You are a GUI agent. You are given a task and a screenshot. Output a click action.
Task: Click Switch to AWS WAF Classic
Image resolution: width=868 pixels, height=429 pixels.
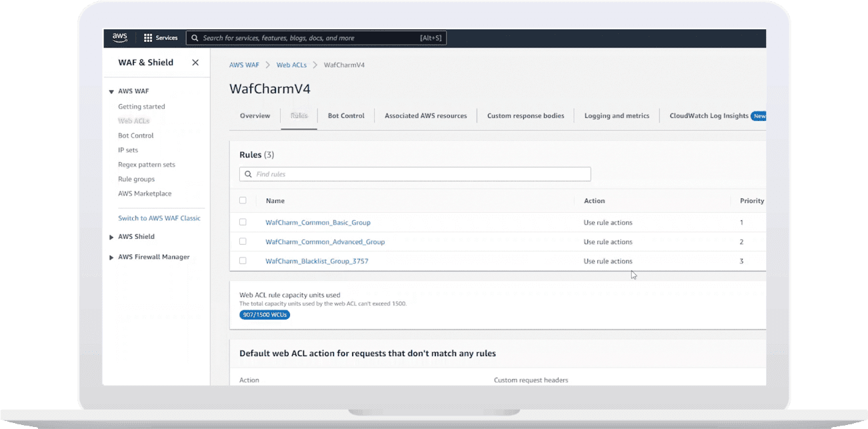click(x=159, y=218)
